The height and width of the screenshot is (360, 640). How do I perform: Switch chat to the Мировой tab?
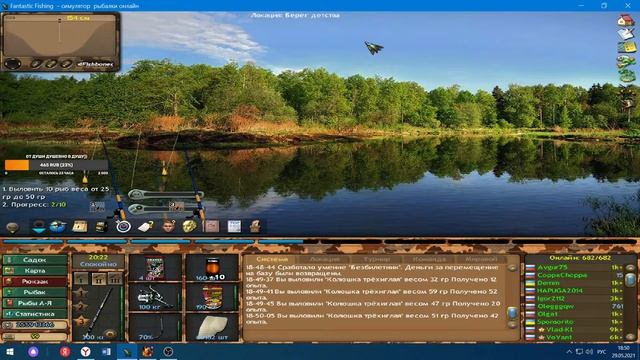tap(481, 259)
